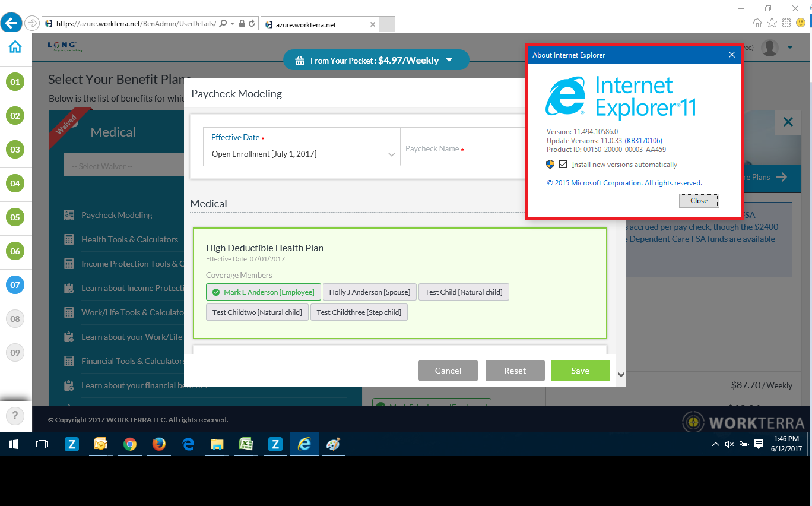
Task: Open Firefox from the taskbar
Action: pyautogui.click(x=158, y=444)
